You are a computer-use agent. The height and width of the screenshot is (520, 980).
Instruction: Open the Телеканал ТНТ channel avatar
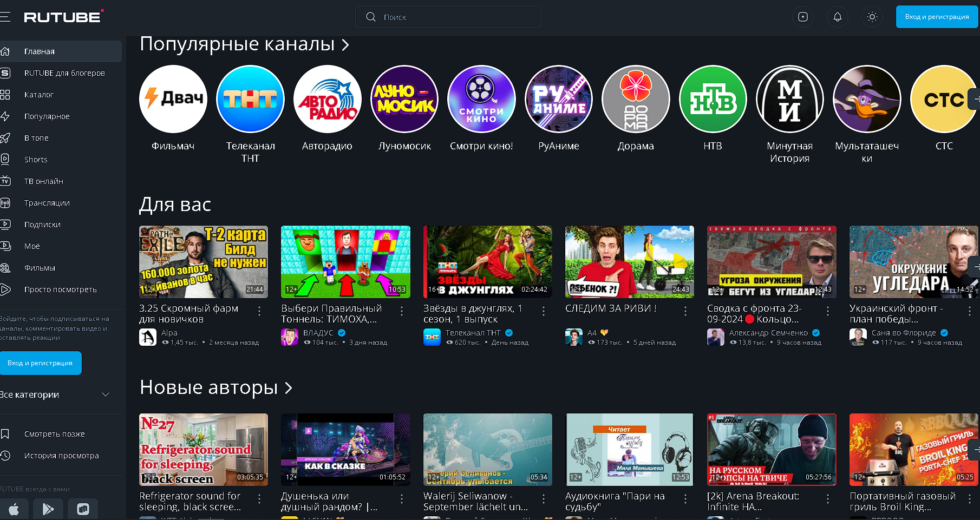(x=250, y=99)
